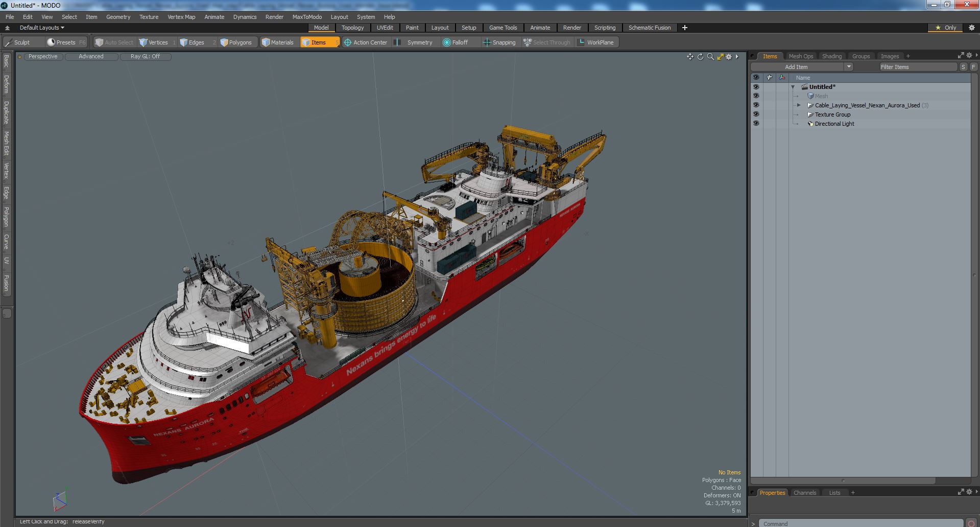The height and width of the screenshot is (527, 980).
Task: Open the Items panel settings gear
Action: (x=969, y=55)
